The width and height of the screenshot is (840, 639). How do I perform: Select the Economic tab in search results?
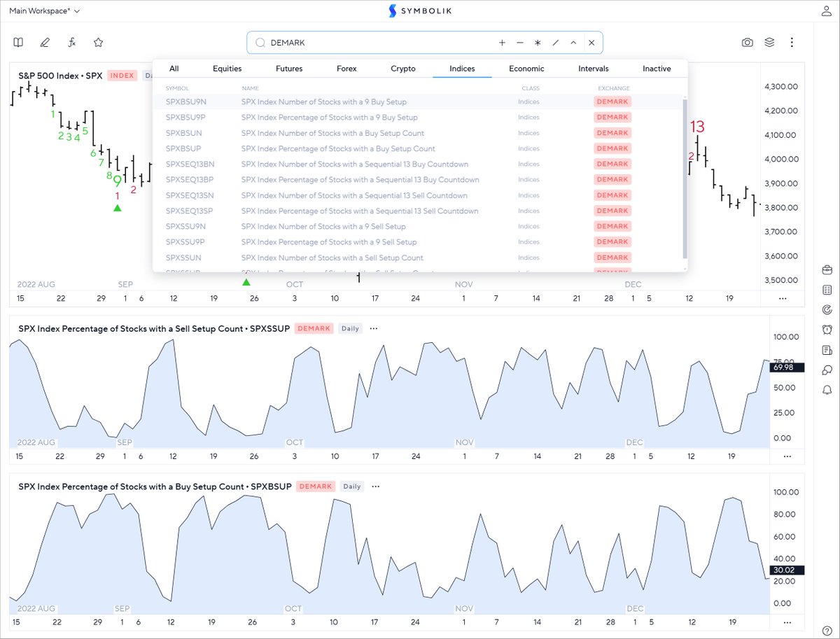click(x=526, y=68)
